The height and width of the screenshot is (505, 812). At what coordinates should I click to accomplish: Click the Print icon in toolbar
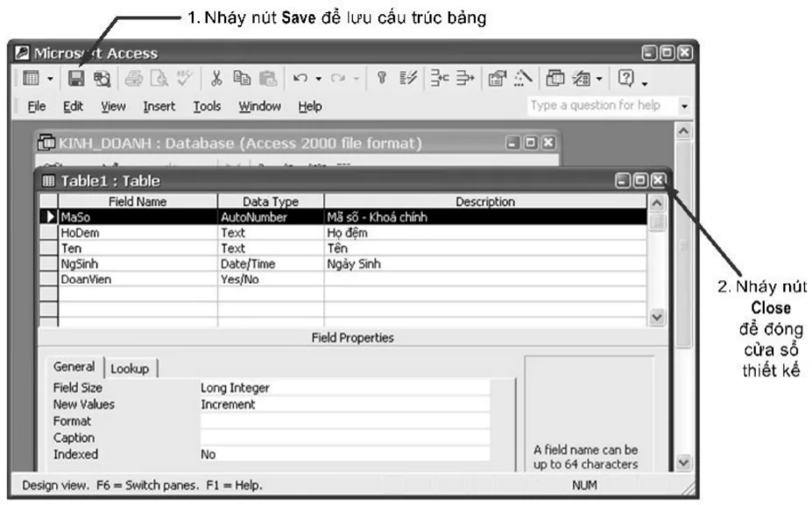[134, 79]
